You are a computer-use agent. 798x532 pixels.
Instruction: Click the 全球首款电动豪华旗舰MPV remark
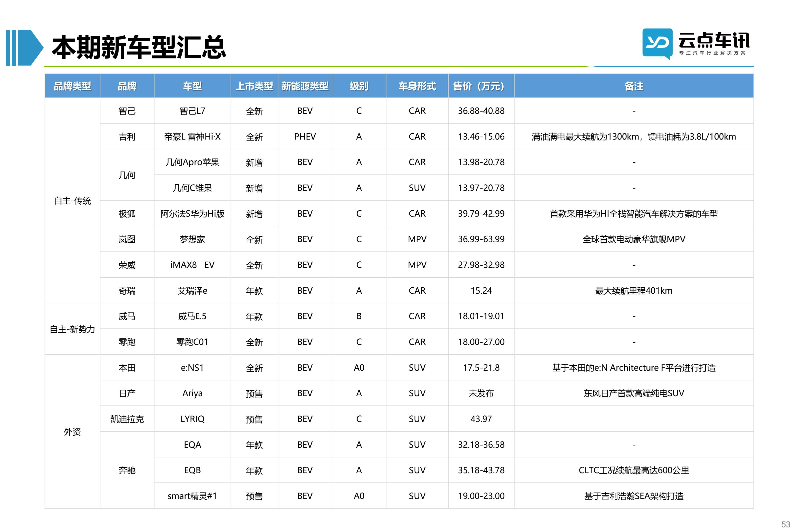point(633,239)
